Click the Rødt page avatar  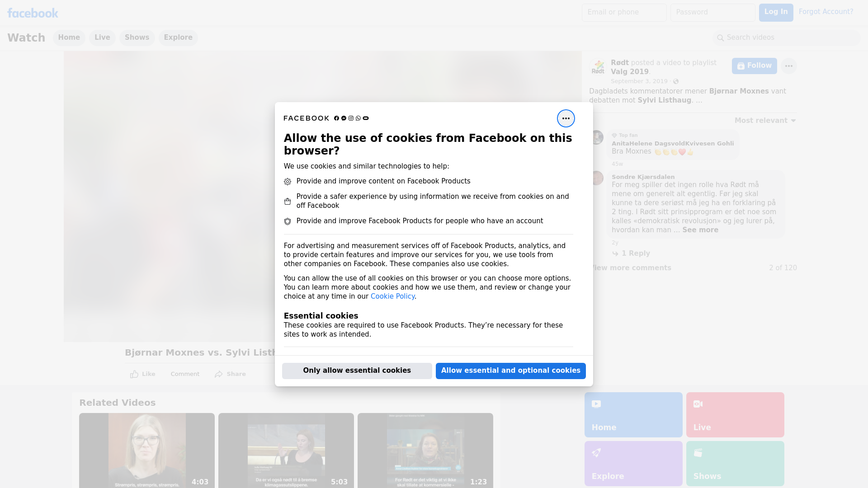click(x=598, y=67)
